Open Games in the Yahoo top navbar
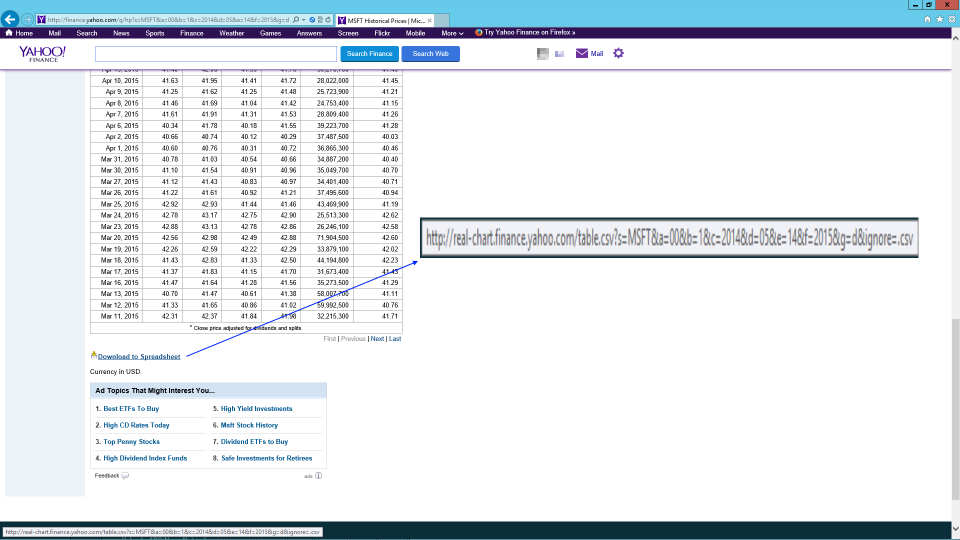This screenshot has height=540, width=960. pyautogui.click(x=270, y=33)
